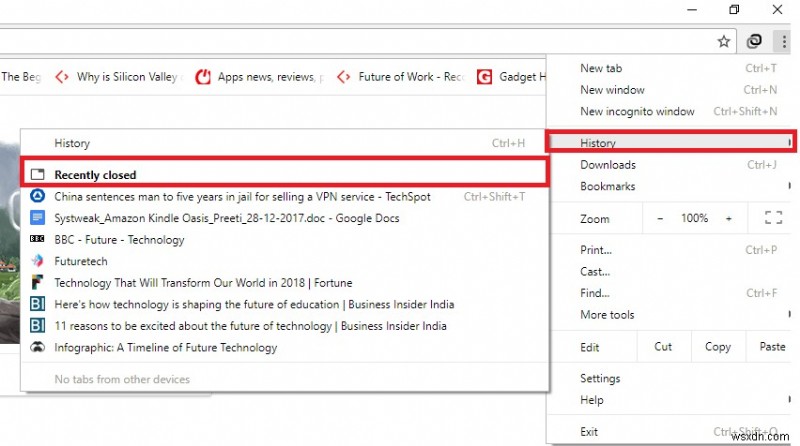Click the BBC icon beside Future - Technology
Image resolution: width=800 pixels, height=446 pixels.
[37, 239]
